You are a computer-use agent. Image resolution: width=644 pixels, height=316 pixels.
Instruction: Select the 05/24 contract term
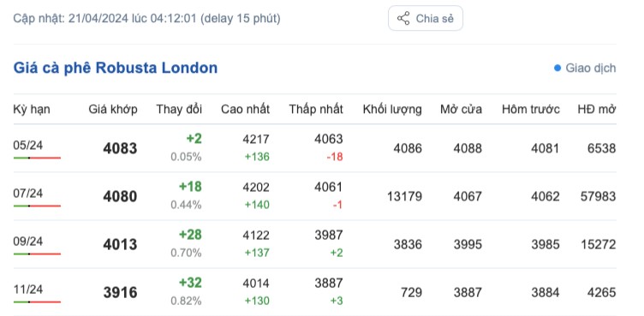(x=28, y=146)
